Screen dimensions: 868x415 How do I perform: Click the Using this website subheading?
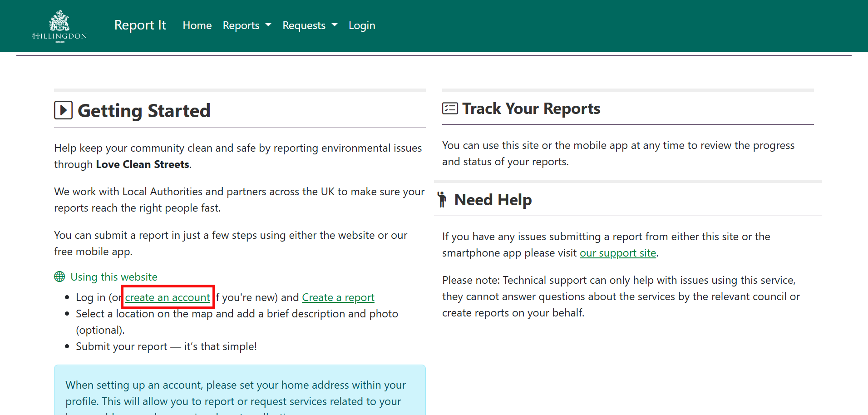coord(114,277)
